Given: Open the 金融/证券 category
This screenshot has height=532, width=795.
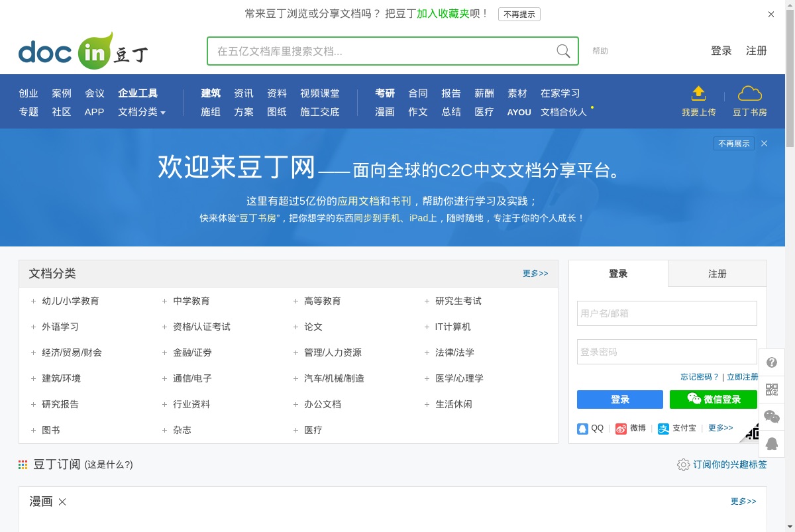Looking at the screenshot, I should [192, 353].
